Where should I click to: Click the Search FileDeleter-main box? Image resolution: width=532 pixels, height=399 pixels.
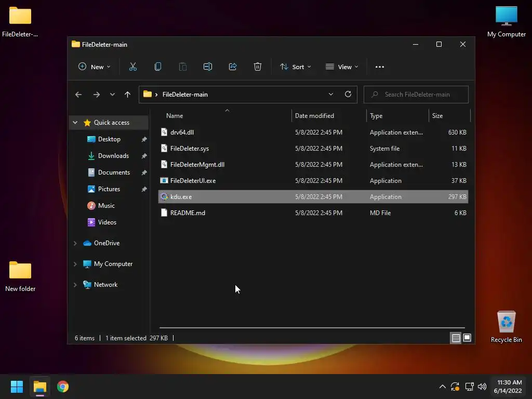pos(416,95)
